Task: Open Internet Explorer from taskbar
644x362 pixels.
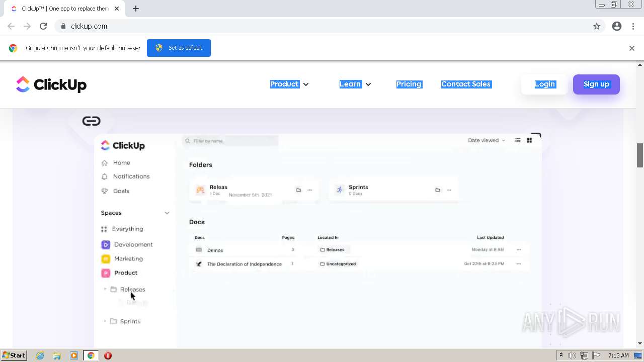Action: click(40, 355)
